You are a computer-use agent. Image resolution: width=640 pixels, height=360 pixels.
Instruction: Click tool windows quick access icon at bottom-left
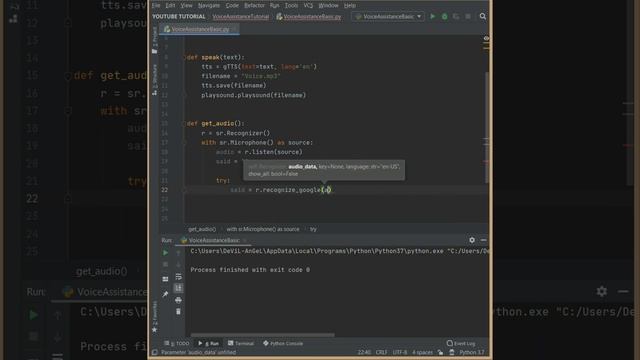coord(154,352)
